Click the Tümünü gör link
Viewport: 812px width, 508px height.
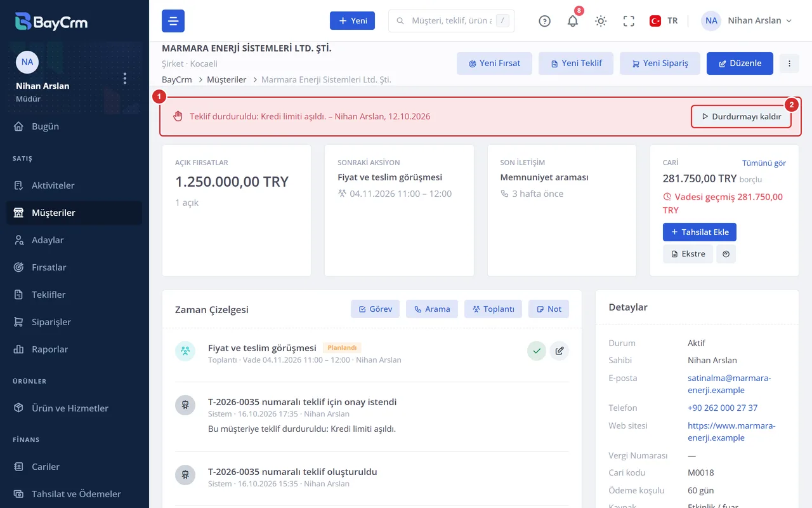click(x=764, y=163)
